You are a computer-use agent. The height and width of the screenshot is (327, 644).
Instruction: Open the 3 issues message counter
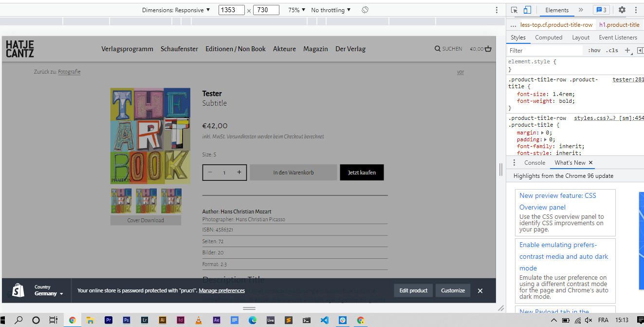pyautogui.click(x=601, y=10)
